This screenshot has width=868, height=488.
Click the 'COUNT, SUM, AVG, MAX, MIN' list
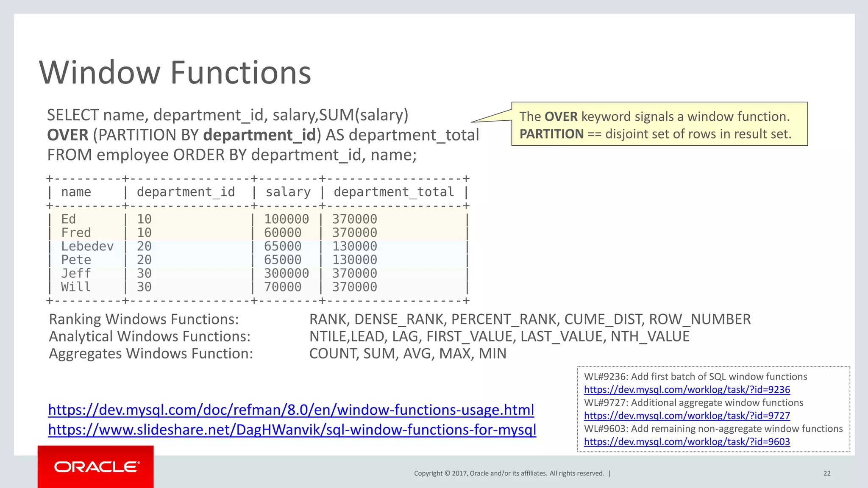(408, 354)
